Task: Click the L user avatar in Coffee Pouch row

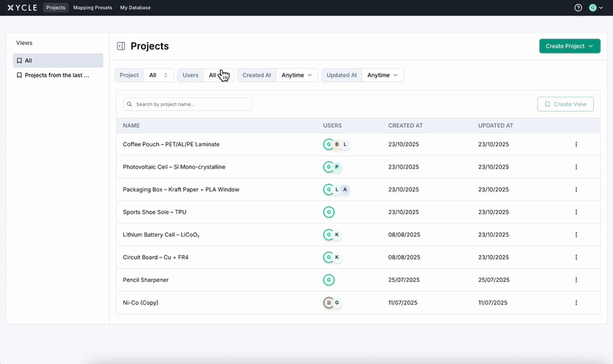Action: pyautogui.click(x=346, y=144)
